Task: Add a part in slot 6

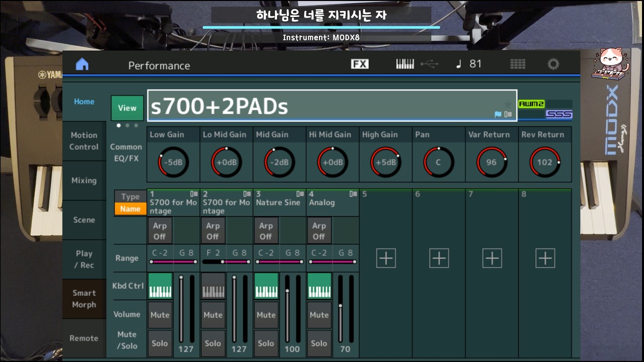Action: [439, 258]
